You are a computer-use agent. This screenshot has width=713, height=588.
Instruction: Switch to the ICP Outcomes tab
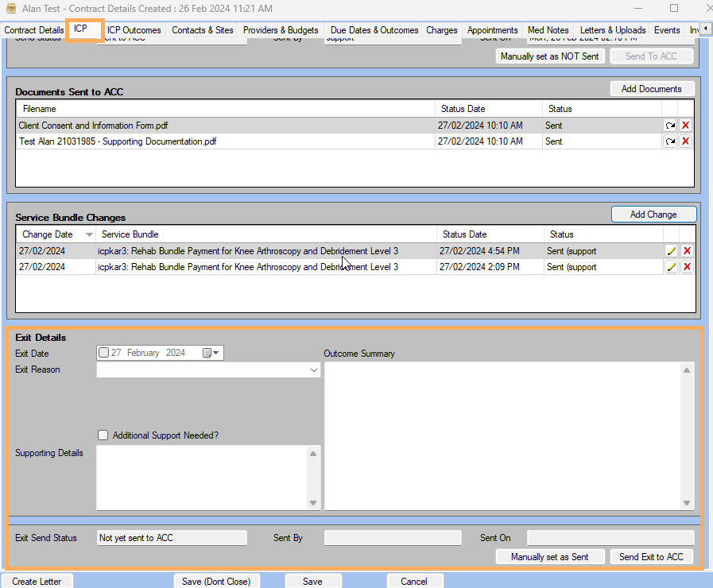(134, 29)
